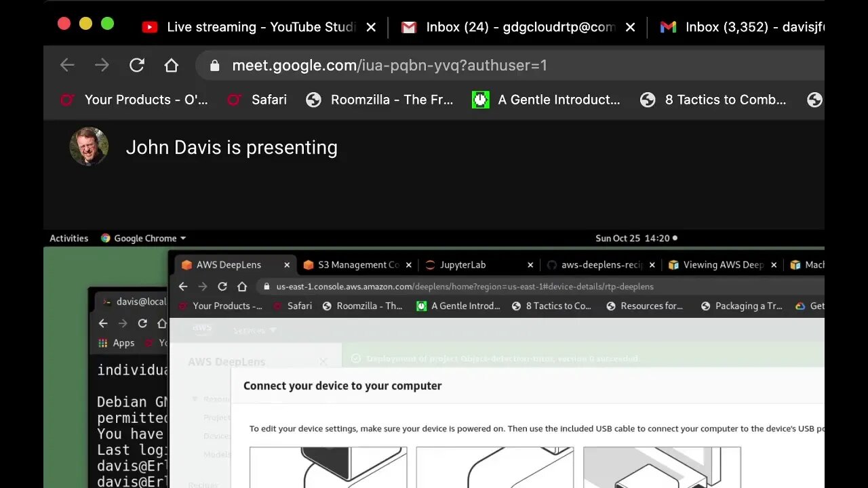The height and width of the screenshot is (488, 868).
Task: Close the aws-deeplens-recipes tab
Action: pos(652,265)
